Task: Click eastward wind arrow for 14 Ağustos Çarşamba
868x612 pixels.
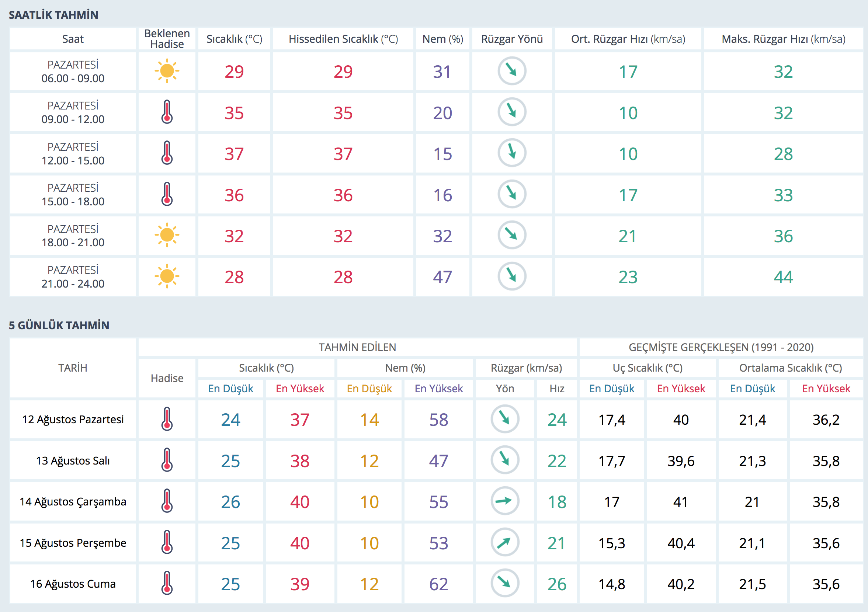Action: click(x=505, y=501)
